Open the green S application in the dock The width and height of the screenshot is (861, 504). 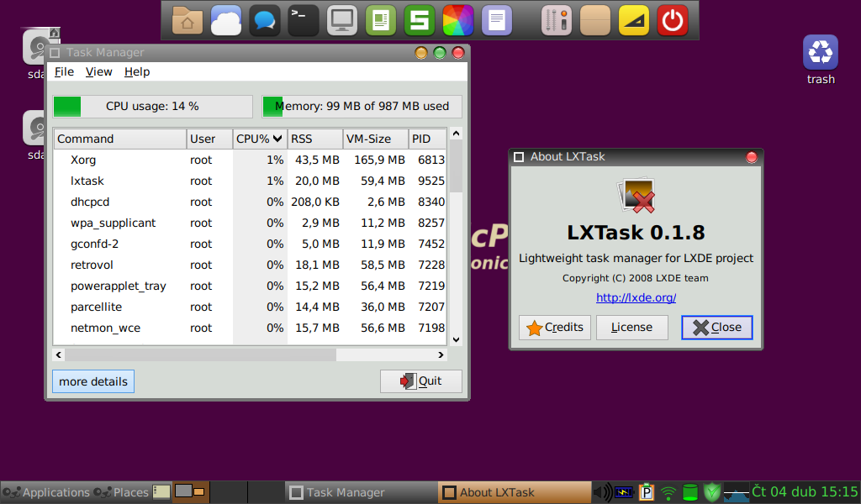(x=419, y=19)
